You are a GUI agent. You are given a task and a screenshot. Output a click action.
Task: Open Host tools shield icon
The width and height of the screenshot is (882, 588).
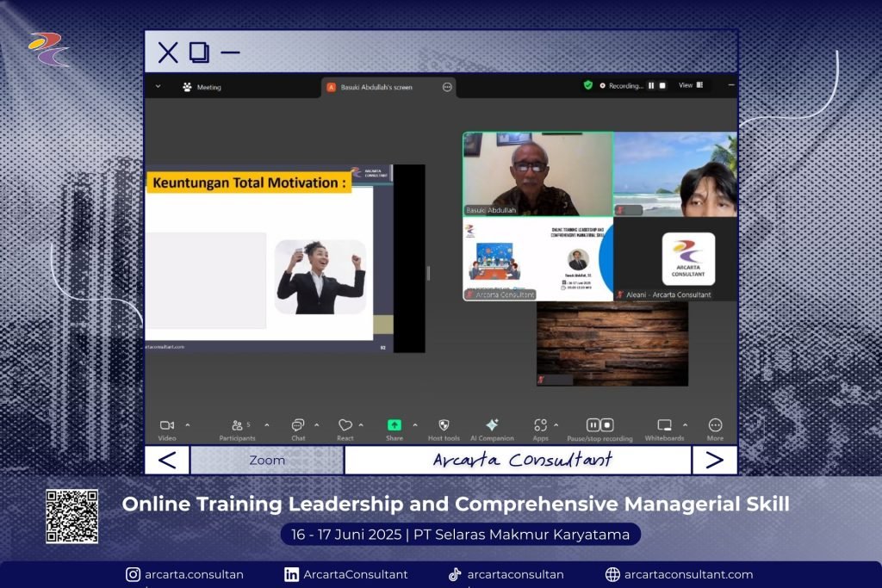point(444,425)
